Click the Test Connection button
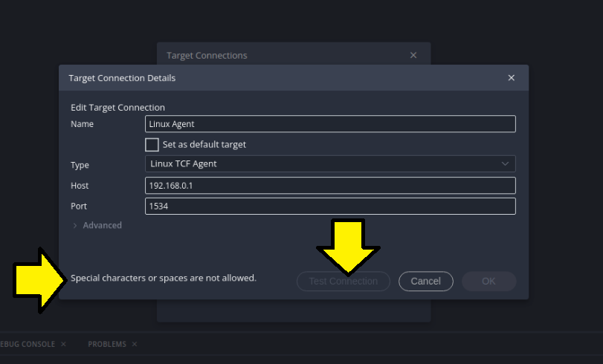The image size is (603, 364). 343,282
